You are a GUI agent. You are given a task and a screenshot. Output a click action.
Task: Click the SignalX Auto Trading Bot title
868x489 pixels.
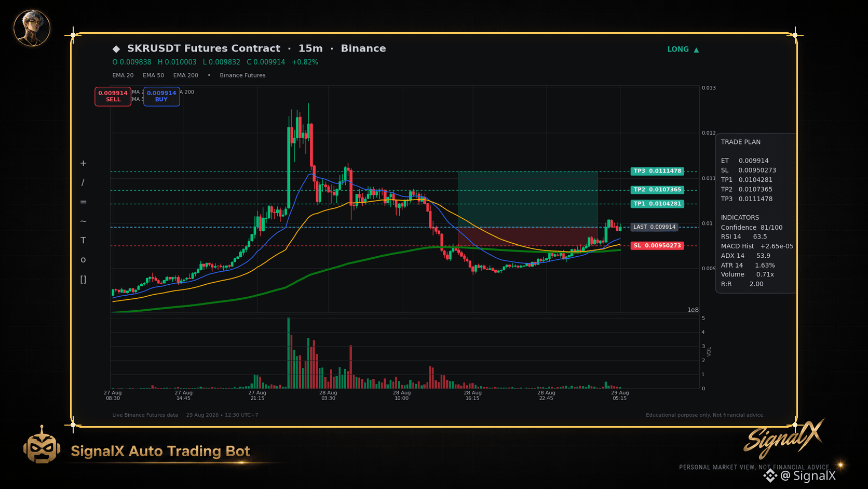[x=160, y=451]
